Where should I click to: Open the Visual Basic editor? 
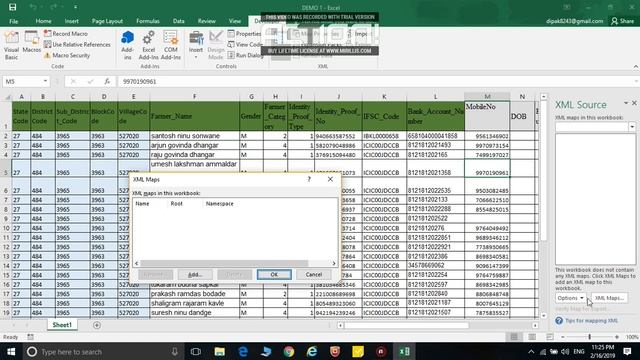pyautogui.click(x=11, y=45)
